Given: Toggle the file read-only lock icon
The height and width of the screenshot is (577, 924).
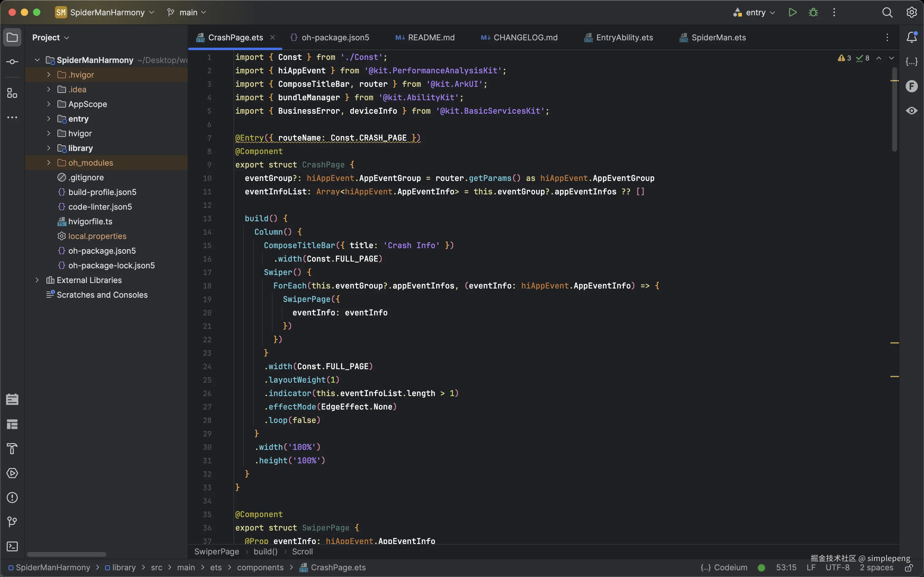Looking at the screenshot, I should click(909, 568).
